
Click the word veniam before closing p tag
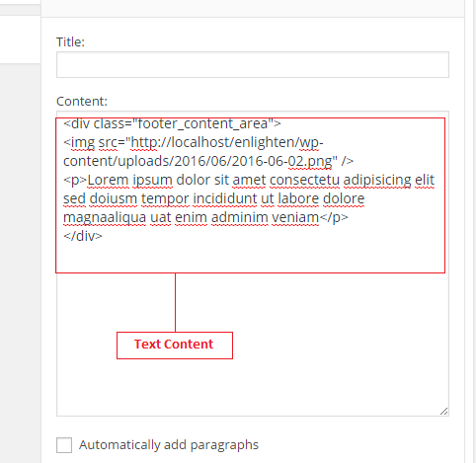(295, 217)
